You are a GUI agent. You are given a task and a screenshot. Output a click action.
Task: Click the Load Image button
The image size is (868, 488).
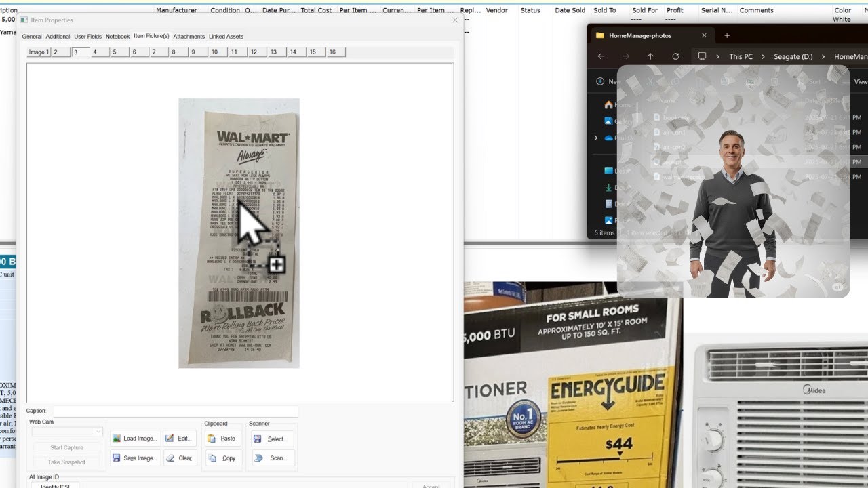135,439
